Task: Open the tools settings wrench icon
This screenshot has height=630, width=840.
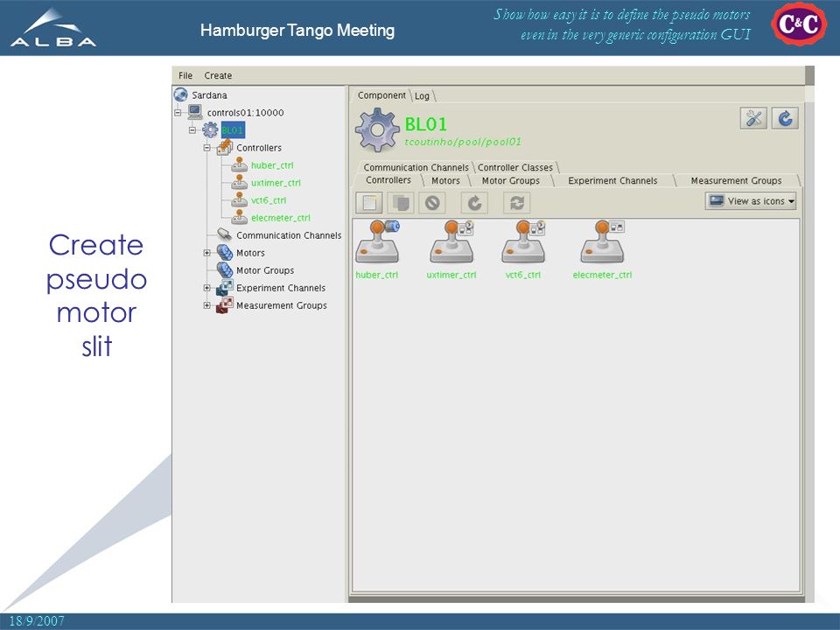Action: 753,118
